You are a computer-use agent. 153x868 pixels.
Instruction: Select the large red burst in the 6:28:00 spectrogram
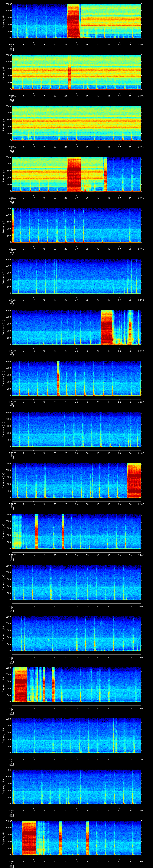(107, 327)
